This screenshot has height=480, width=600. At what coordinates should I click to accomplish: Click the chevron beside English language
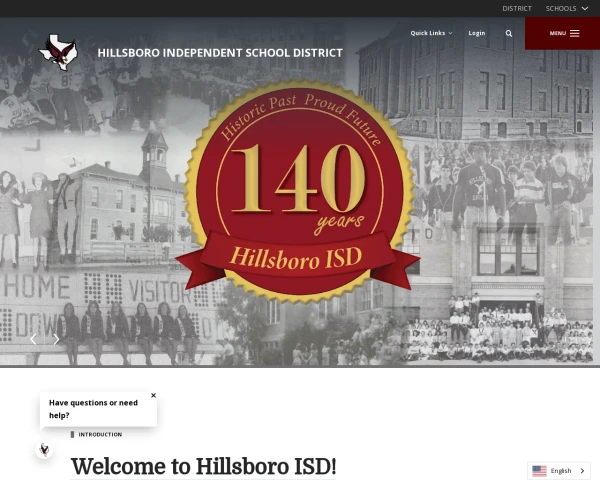[582, 470]
